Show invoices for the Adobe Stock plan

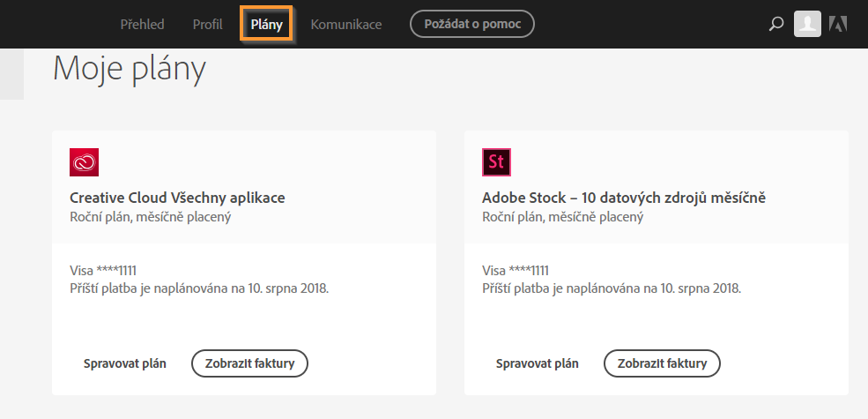(x=662, y=363)
